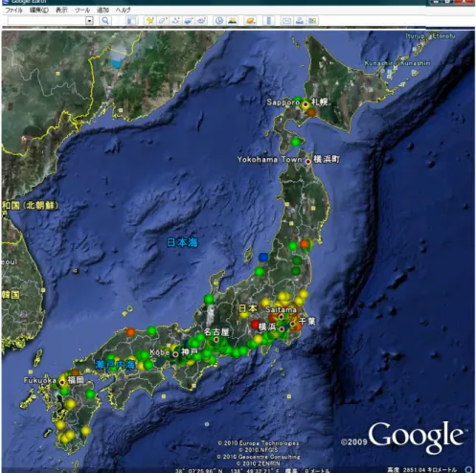Click the Yokohama Town placemark

(x=308, y=162)
